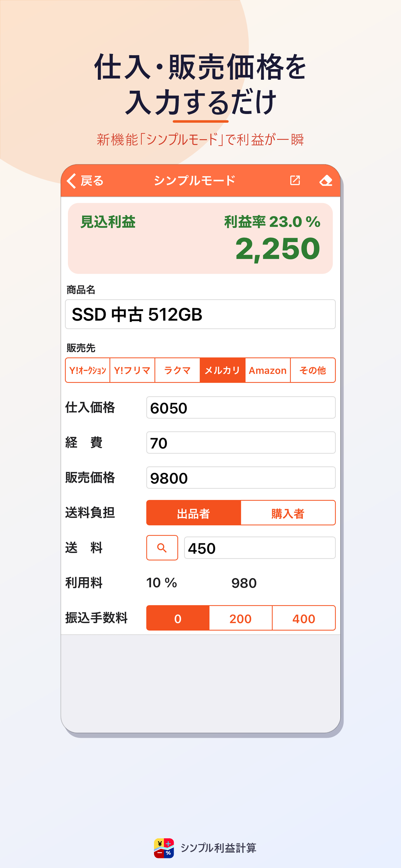Click the 送料 field showing 450

click(x=260, y=548)
